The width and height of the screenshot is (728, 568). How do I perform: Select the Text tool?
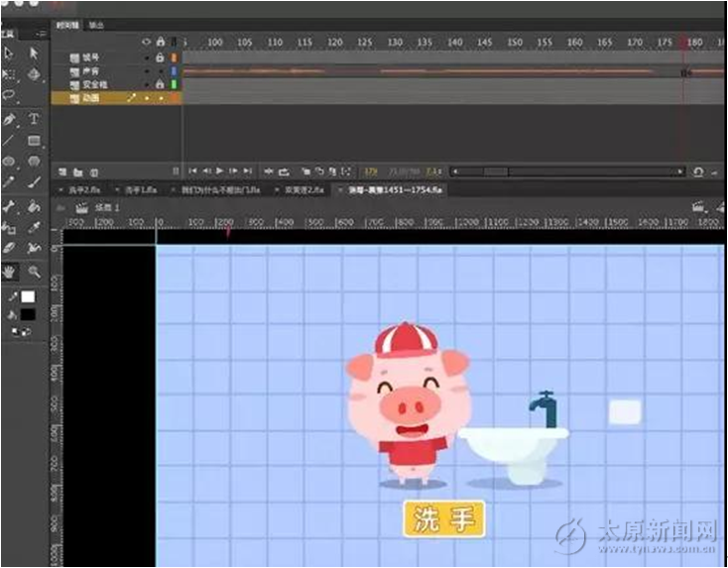pyautogui.click(x=34, y=119)
